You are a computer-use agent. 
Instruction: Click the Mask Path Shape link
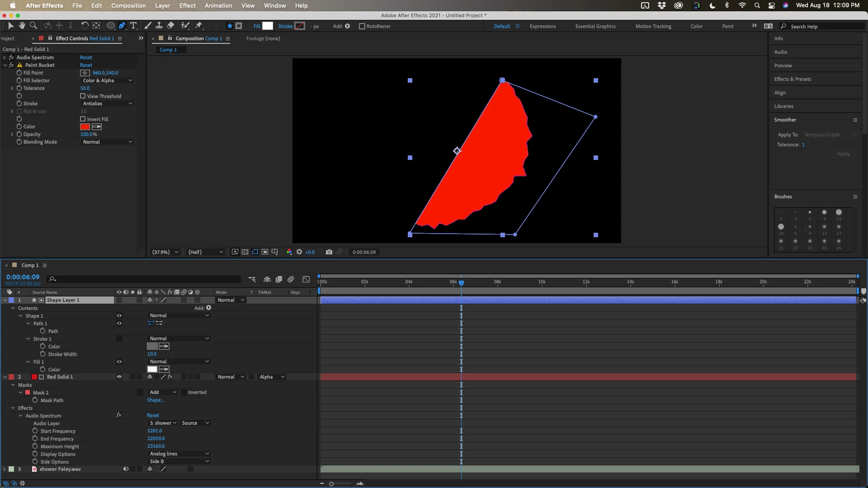coord(155,400)
